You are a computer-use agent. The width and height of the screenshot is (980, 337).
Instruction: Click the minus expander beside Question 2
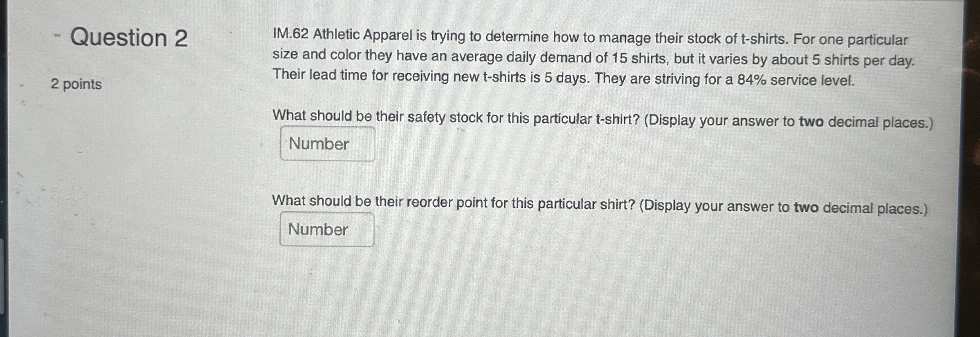pyautogui.click(x=56, y=36)
